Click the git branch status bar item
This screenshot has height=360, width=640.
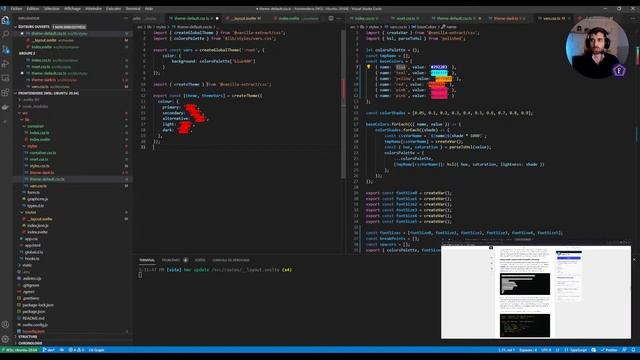[49, 350]
